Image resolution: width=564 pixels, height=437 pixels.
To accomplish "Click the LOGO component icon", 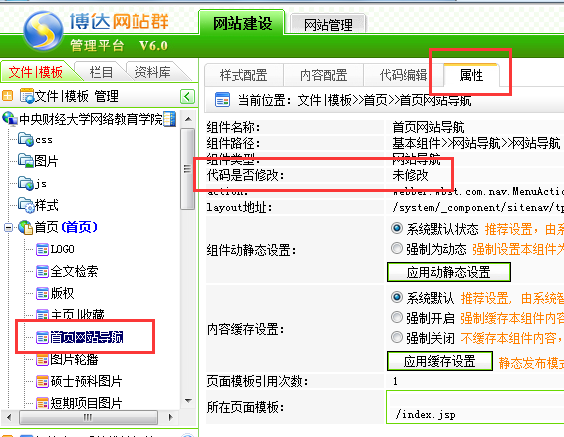I will (42, 250).
